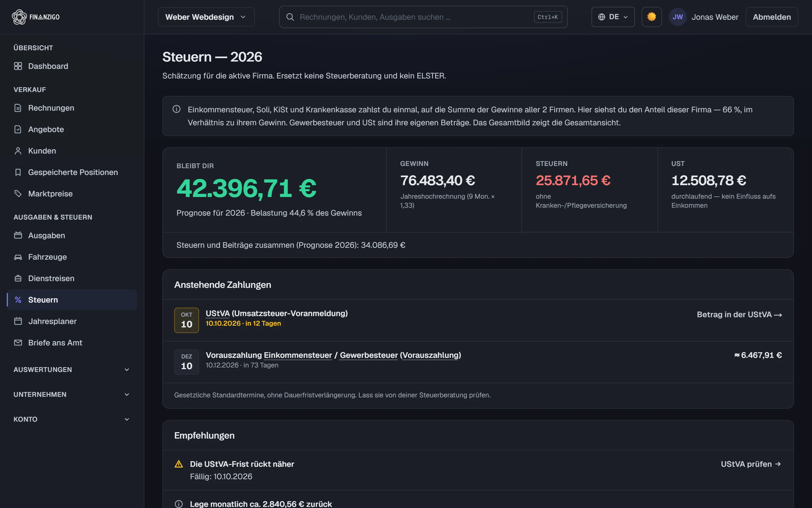Viewport: 812px width, 508px height.
Task: Click the Rechnungen document icon
Action: point(18,108)
